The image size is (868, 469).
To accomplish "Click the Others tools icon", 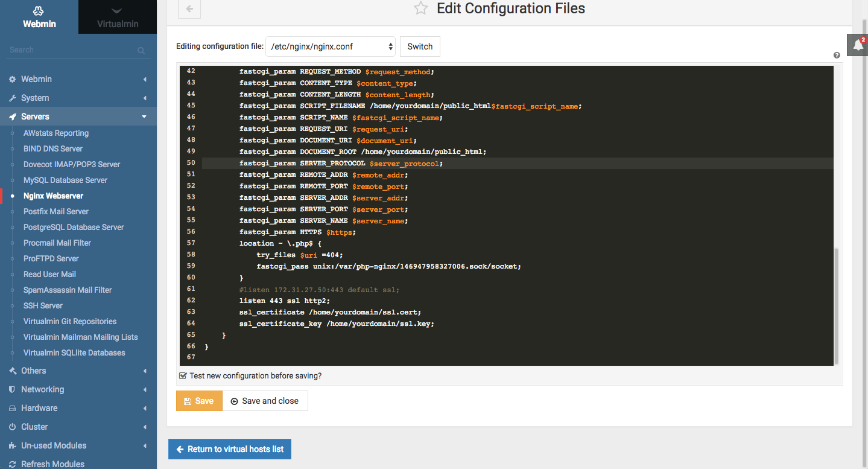I will coord(12,371).
